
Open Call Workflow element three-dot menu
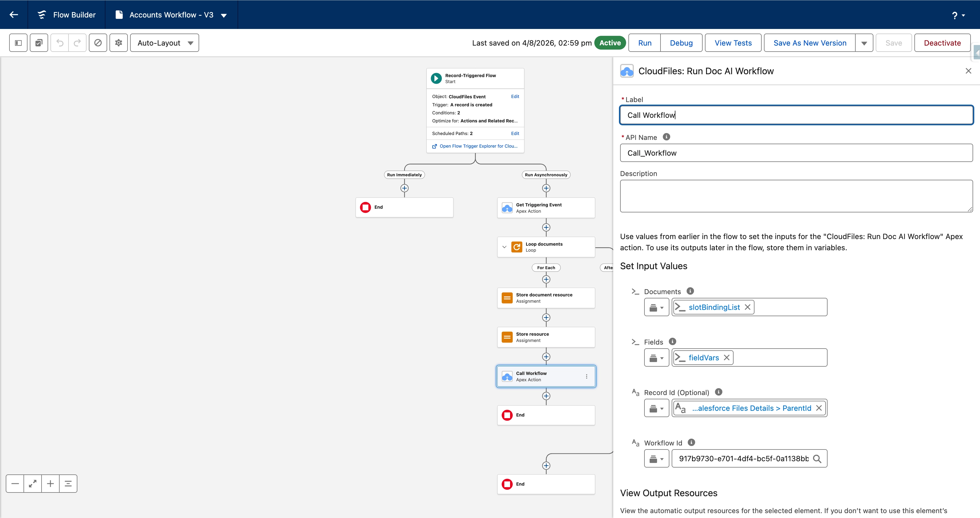coord(586,376)
